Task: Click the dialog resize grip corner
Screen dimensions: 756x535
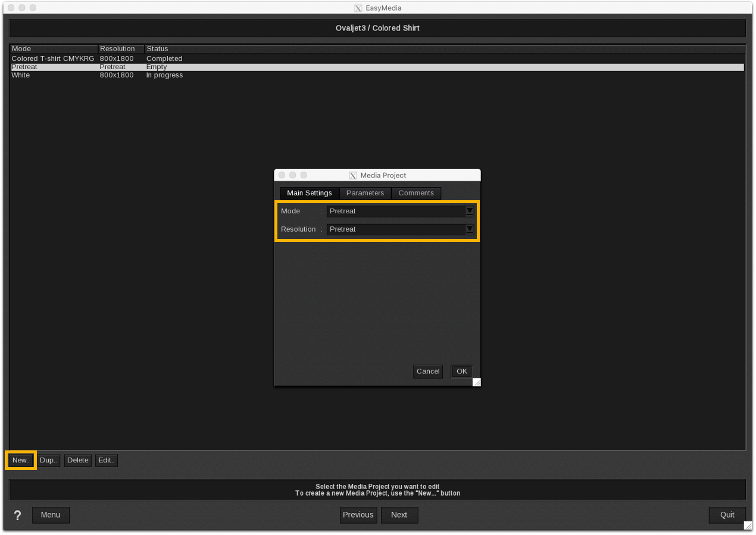Action: 476,382
